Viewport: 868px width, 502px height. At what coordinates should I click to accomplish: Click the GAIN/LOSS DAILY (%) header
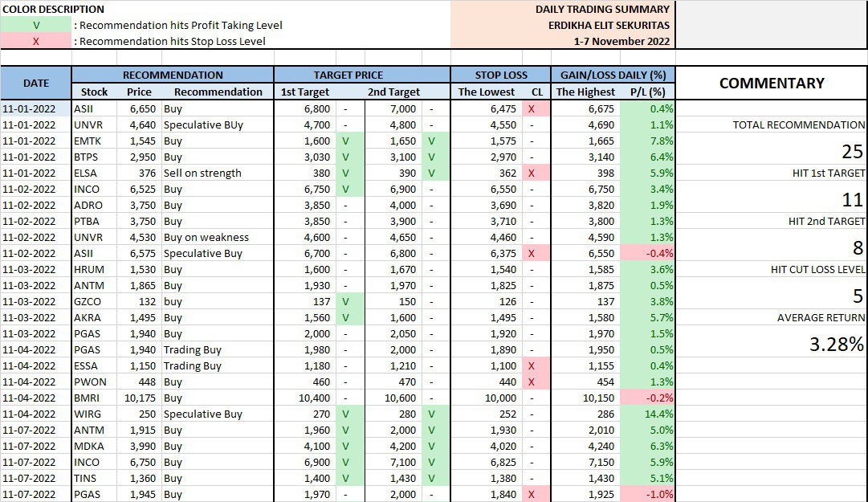612,75
